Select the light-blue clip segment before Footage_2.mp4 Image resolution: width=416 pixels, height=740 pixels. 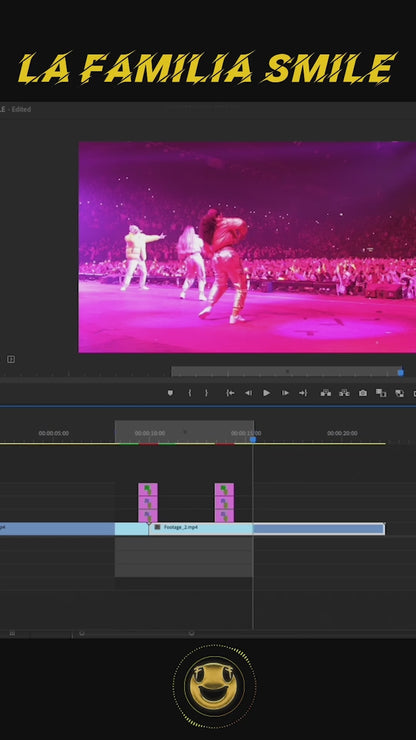132,528
